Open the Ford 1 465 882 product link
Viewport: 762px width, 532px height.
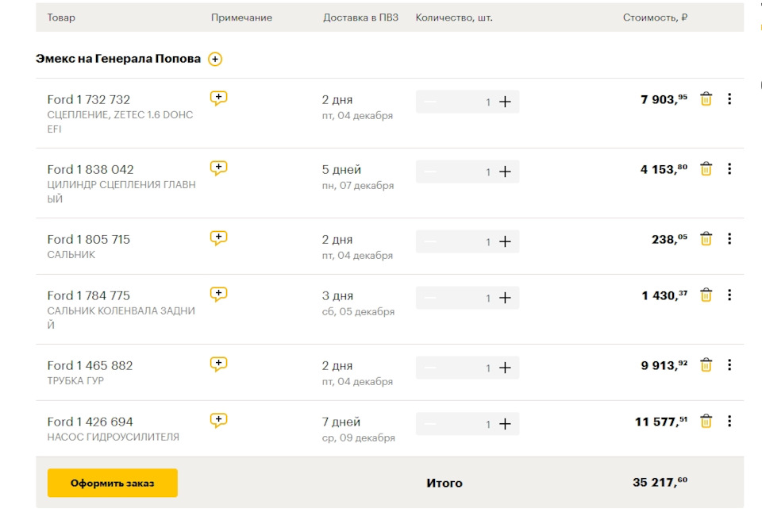90,365
